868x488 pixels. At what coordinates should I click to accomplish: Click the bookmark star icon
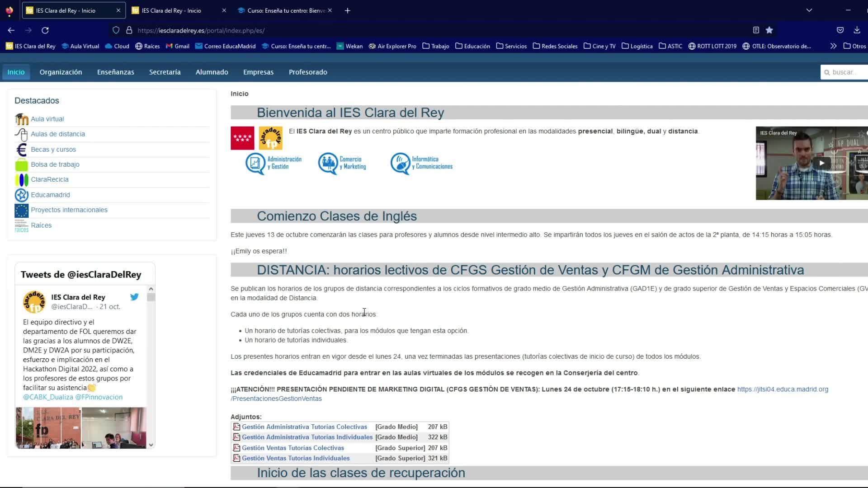click(769, 30)
